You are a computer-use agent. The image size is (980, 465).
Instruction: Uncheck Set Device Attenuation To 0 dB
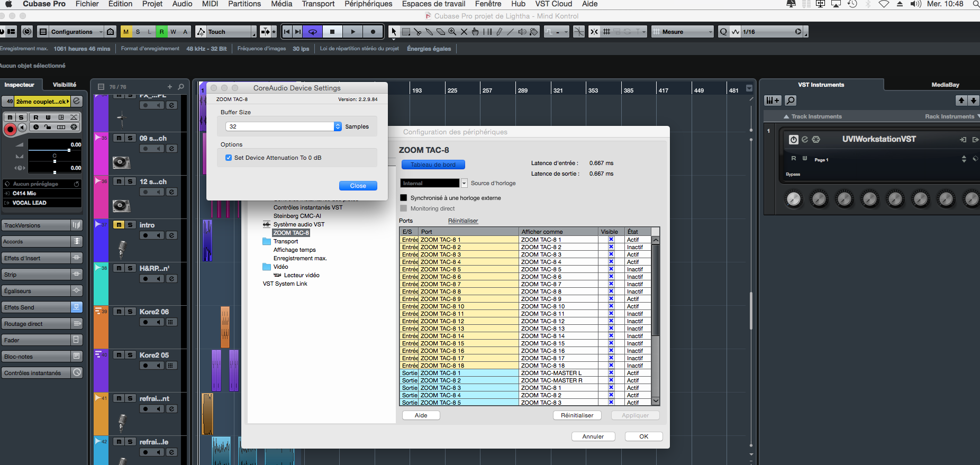click(229, 158)
